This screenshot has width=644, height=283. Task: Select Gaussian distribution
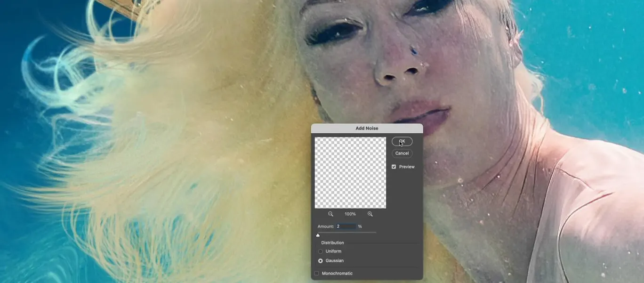(x=321, y=261)
